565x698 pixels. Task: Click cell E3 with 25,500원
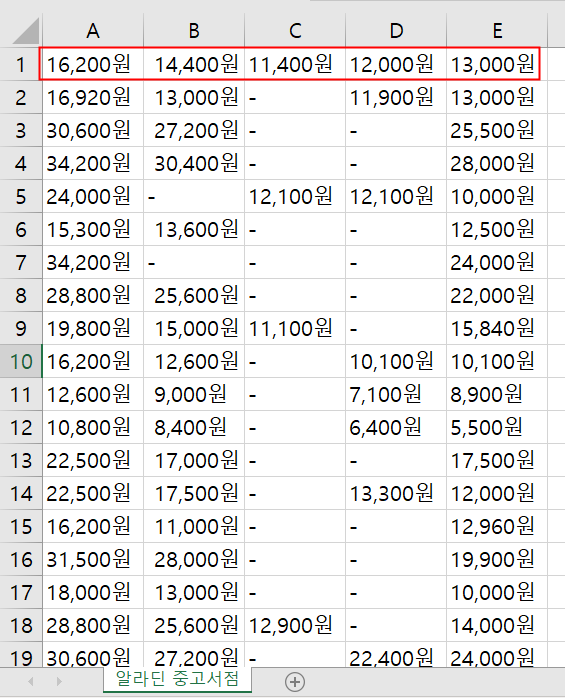pos(497,130)
